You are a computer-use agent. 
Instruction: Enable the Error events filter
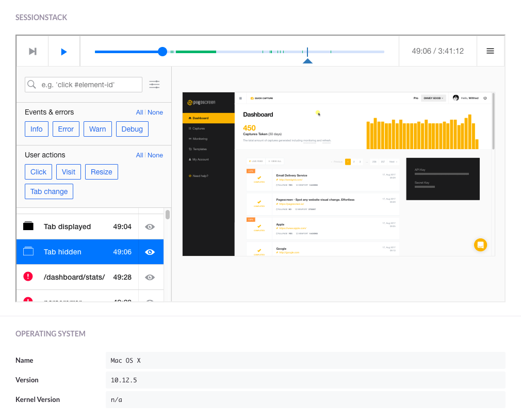click(66, 129)
